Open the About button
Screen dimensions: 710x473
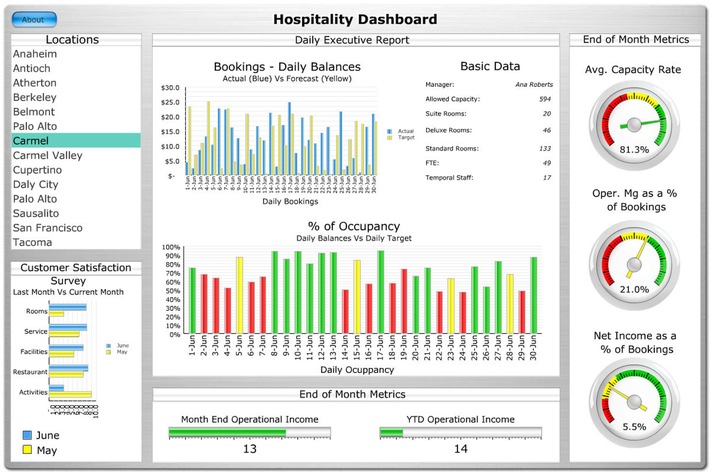click(x=34, y=19)
